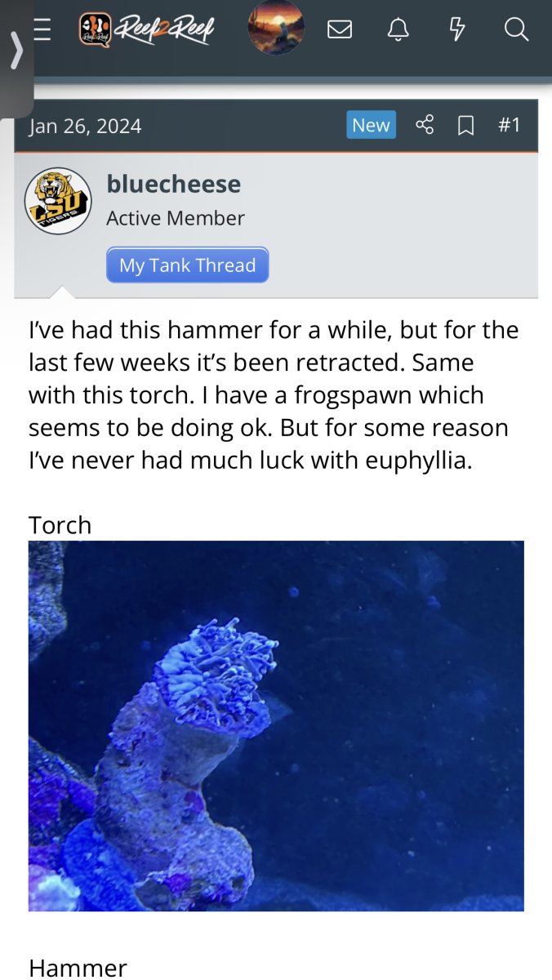
Task: Open the inbox envelope icon
Action: coord(339,30)
